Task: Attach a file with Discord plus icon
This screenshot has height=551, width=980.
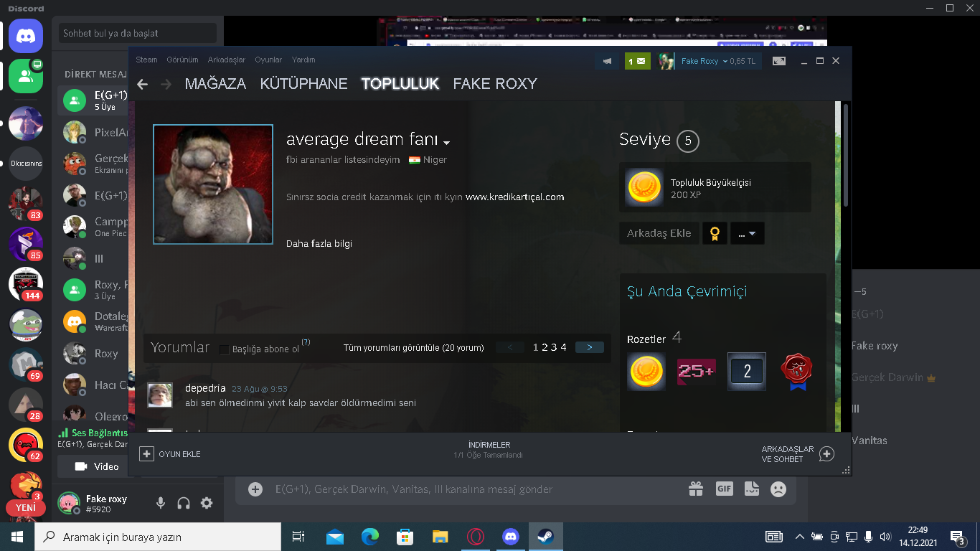Action: point(255,489)
